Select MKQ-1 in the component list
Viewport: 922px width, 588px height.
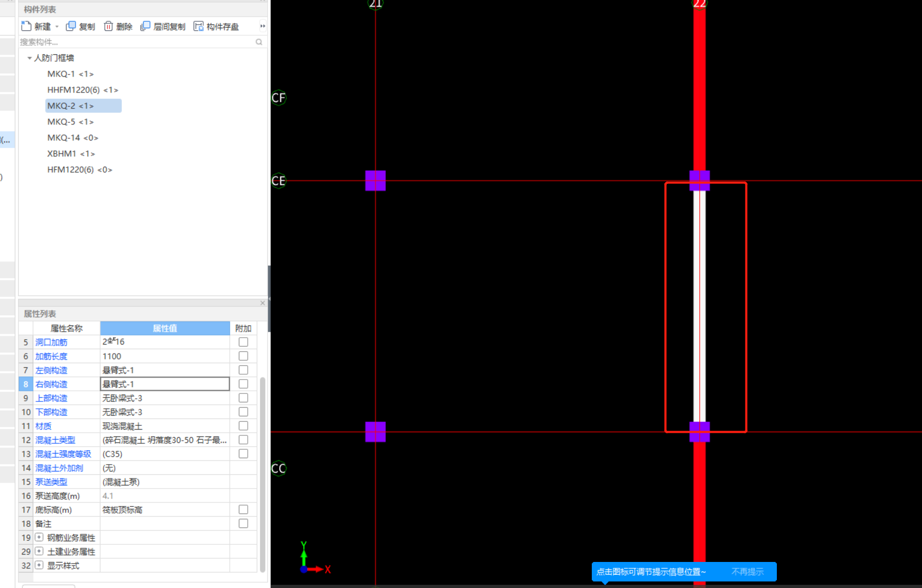[70, 74]
